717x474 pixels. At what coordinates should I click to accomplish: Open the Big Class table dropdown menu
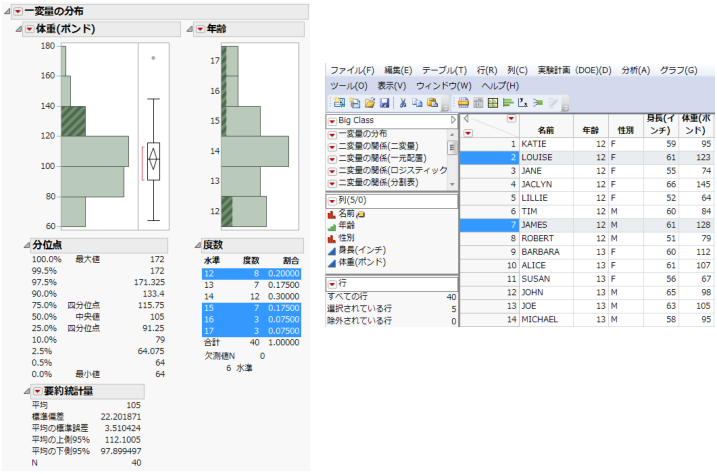[x=332, y=120]
